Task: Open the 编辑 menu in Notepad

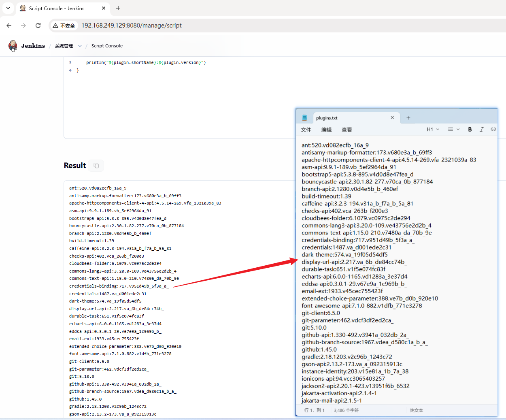Action: (x=326, y=130)
